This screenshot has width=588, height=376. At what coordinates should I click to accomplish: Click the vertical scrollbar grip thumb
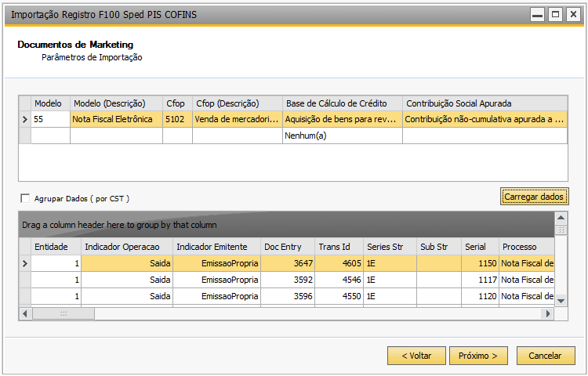pos(561,230)
